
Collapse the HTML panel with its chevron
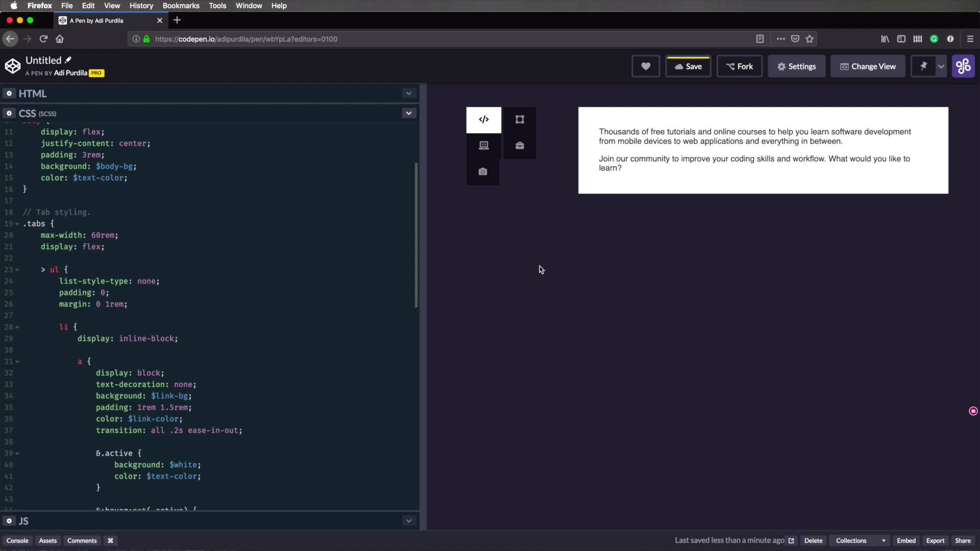point(408,93)
